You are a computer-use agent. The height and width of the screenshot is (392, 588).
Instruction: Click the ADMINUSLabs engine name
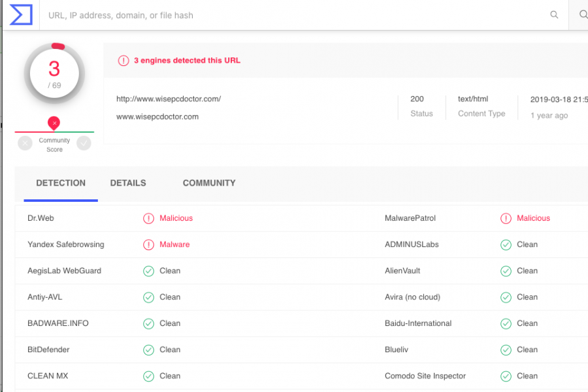click(x=412, y=244)
